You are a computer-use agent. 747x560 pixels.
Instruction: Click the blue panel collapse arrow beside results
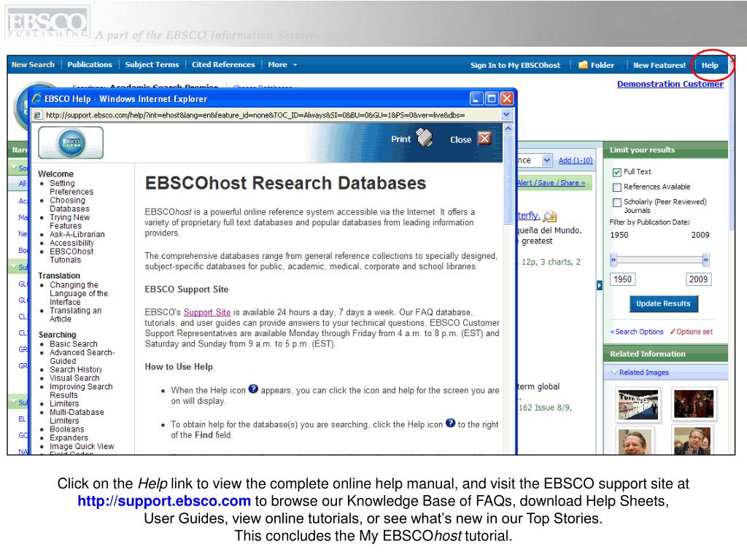[x=600, y=285]
